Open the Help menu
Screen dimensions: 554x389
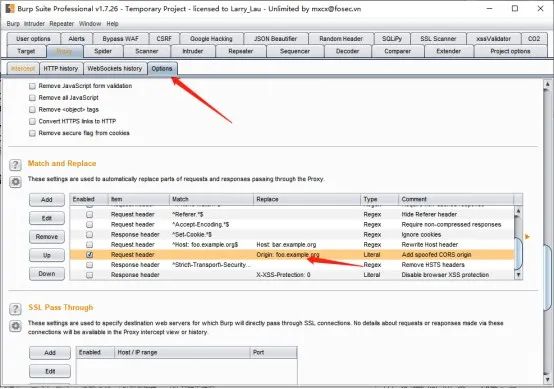click(112, 24)
